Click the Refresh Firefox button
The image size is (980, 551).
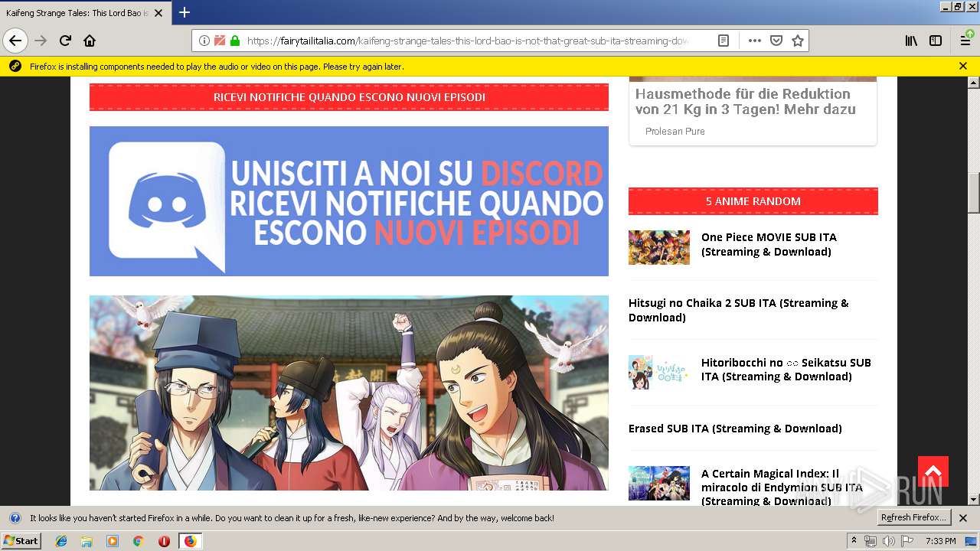(913, 517)
